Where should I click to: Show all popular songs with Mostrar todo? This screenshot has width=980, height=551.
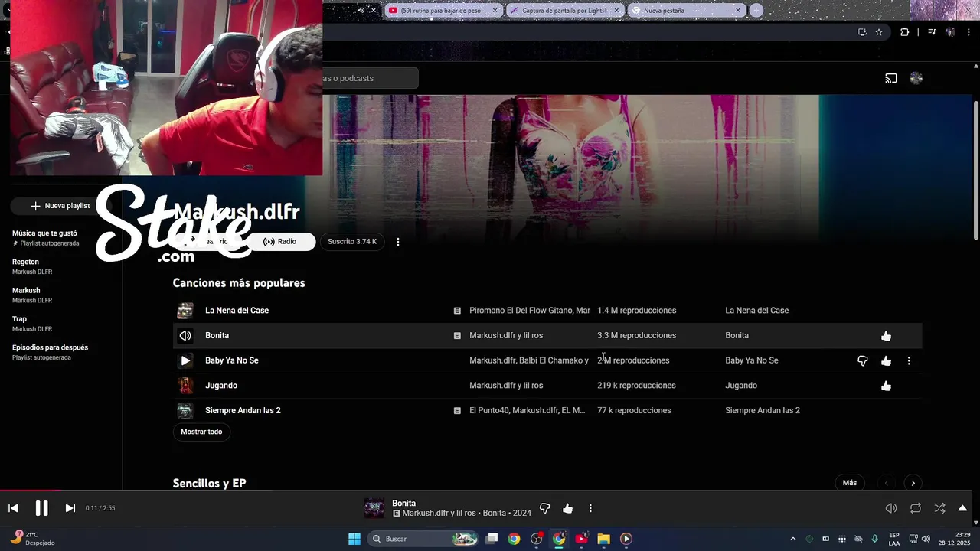tap(201, 432)
